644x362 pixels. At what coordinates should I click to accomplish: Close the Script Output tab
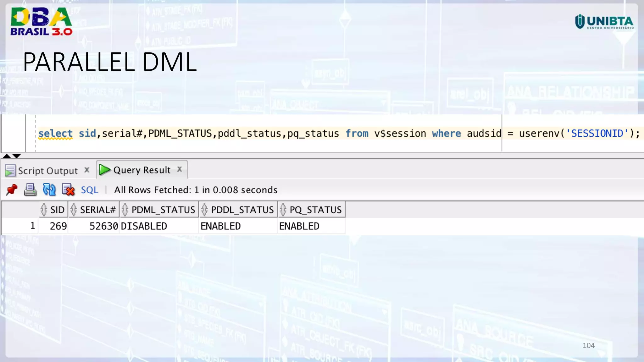tap(87, 170)
